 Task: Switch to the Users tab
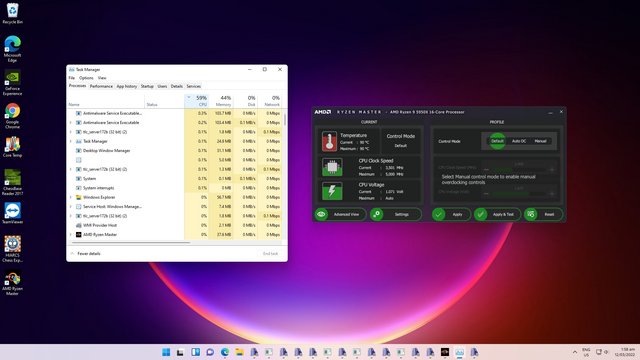click(162, 86)
